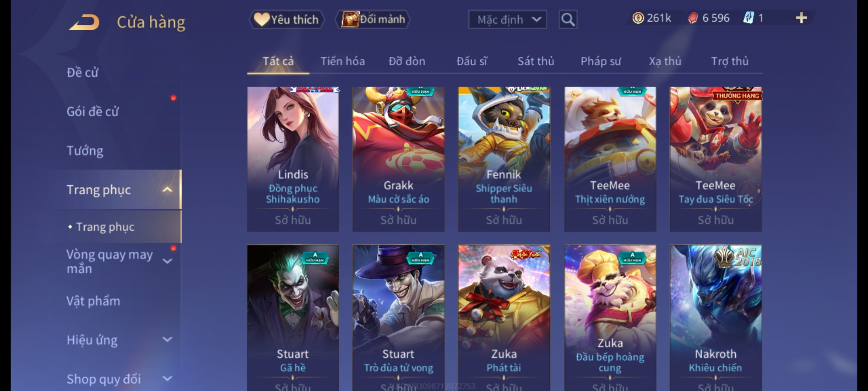This screenshot has width=868, height=391.
Task: Open the search magnifier icon
Action: coord(568,20)
